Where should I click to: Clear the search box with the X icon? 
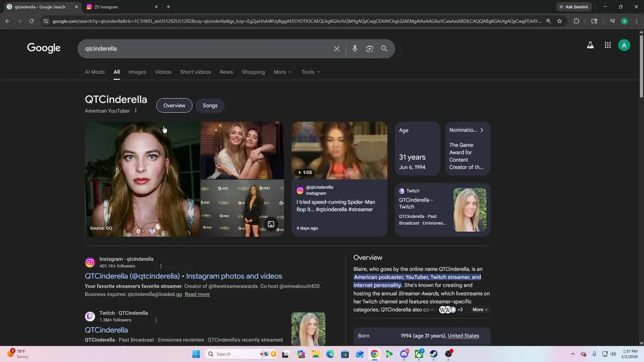pyautogui.click(x=337, y=49)
